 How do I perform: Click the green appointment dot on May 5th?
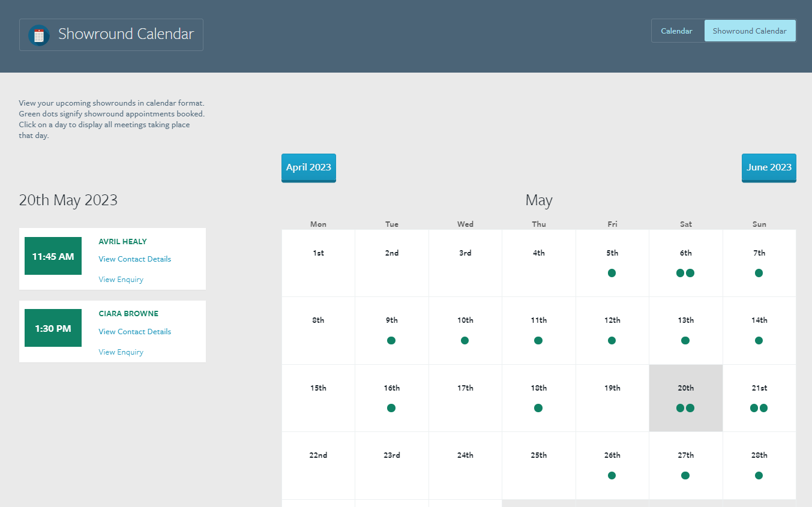click(612, 273)
